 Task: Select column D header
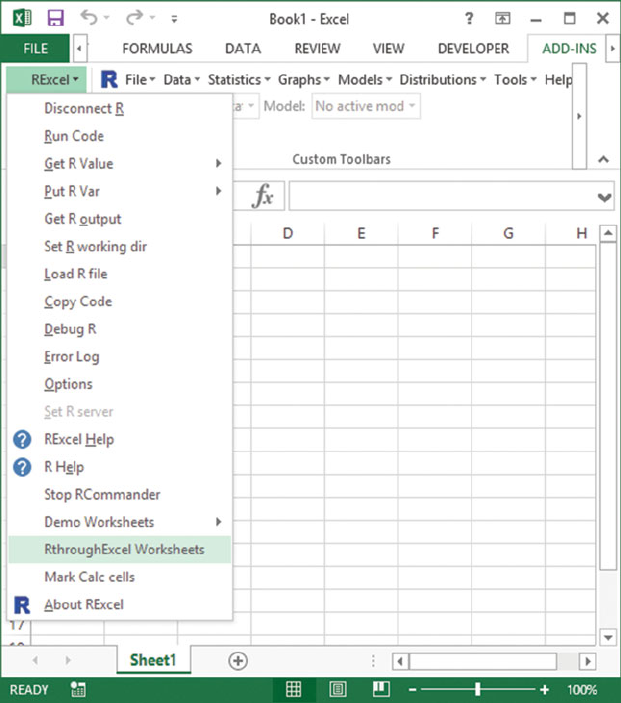pos(288,234)
